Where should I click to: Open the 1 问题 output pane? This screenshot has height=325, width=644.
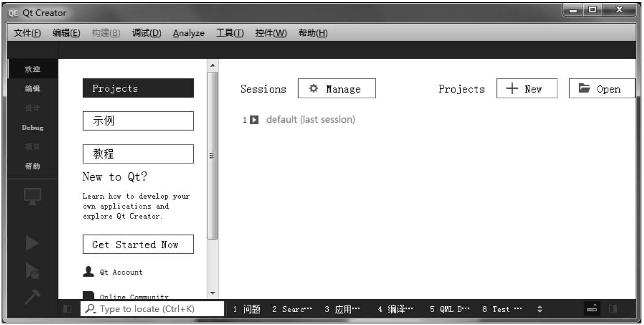point(247,309)
